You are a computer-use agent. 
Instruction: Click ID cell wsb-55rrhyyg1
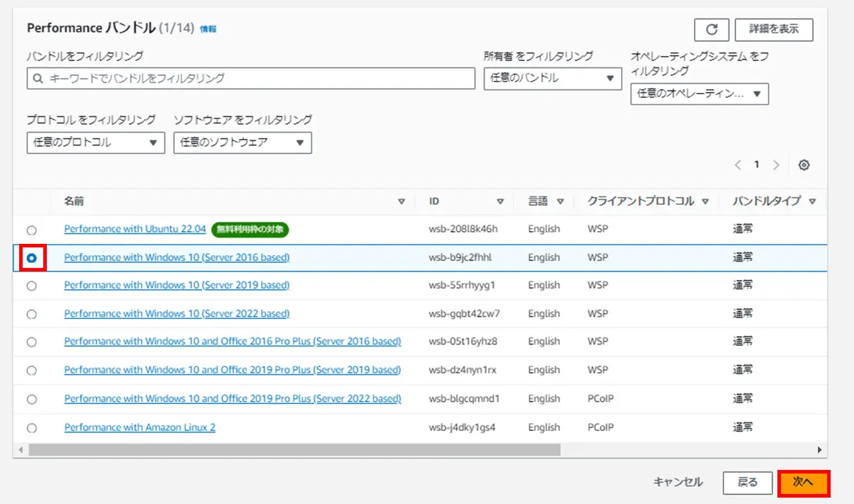(462, 285)
